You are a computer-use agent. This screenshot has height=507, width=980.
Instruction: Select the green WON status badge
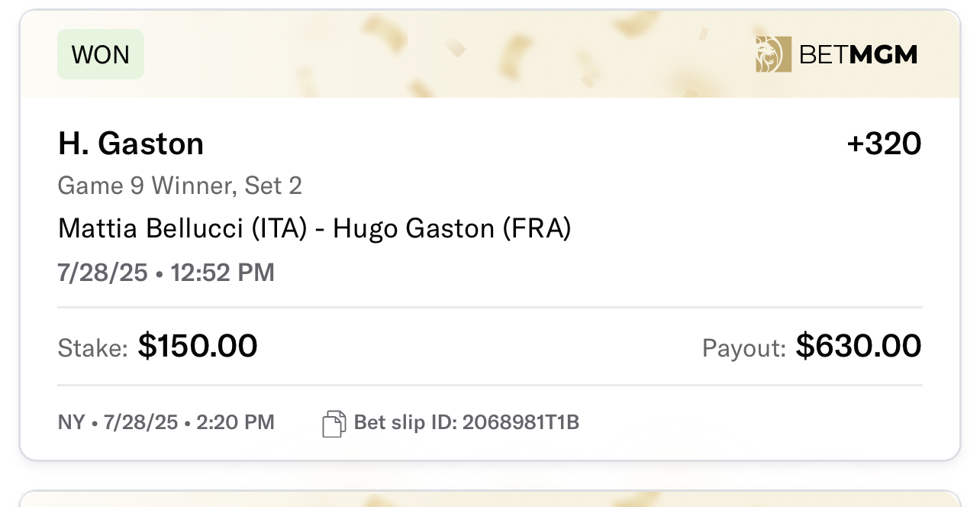point(101,54)
